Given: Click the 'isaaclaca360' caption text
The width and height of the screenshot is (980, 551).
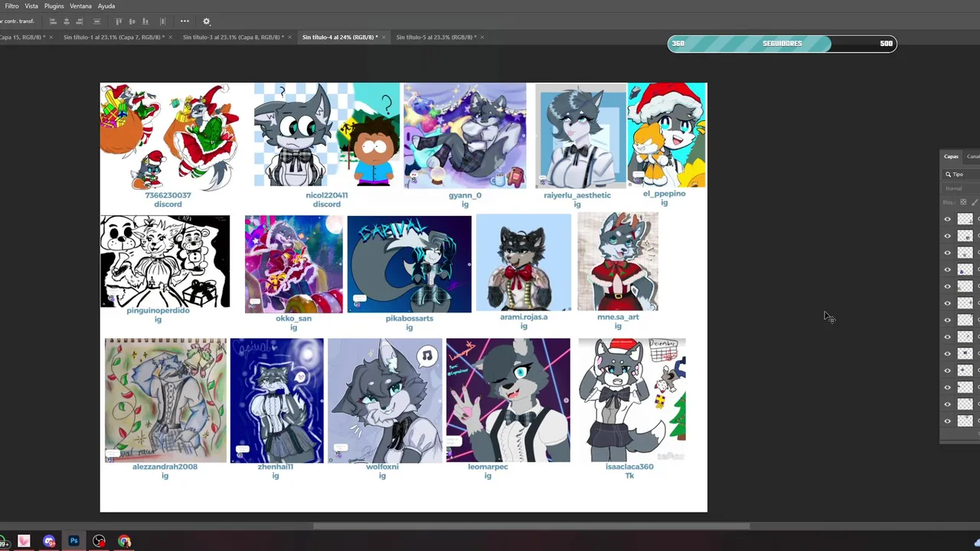Looking at the screenshot, I should pos(629,467).
